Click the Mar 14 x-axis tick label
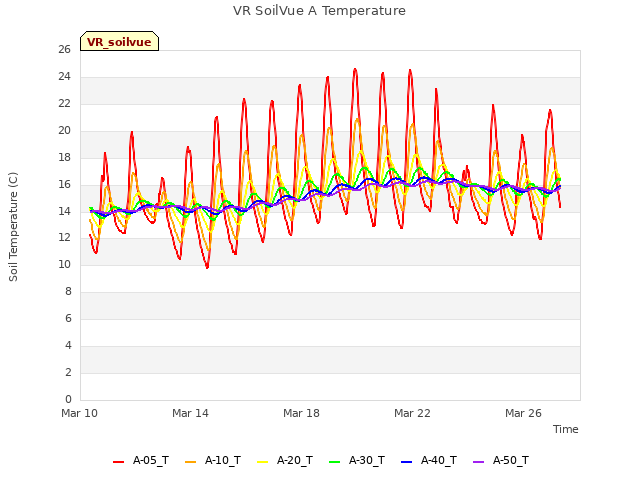 pos(190,413)
